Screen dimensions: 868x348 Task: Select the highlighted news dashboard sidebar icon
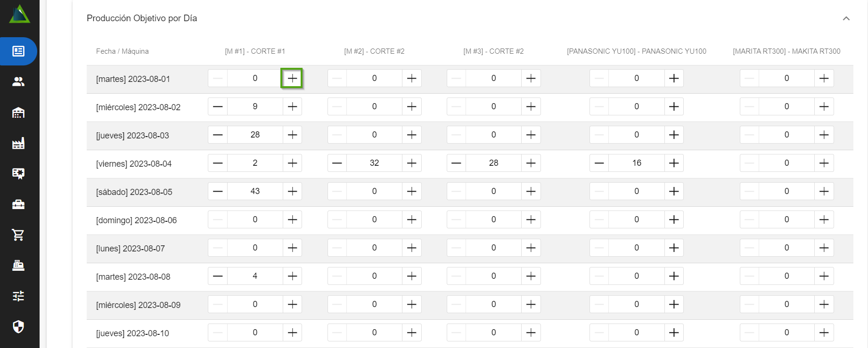point(18,51)
